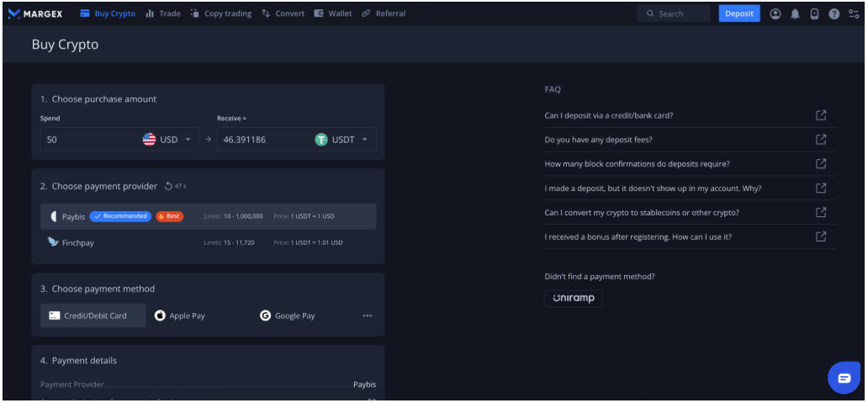
Task: Open the user account profile icon
Action: tap(775, 13)
